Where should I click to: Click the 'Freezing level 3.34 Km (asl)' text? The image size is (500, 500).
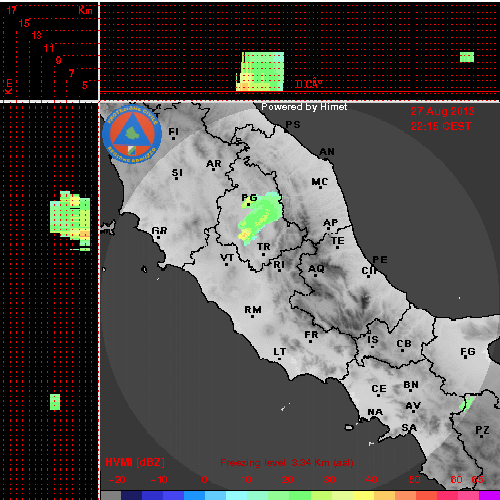287,463
